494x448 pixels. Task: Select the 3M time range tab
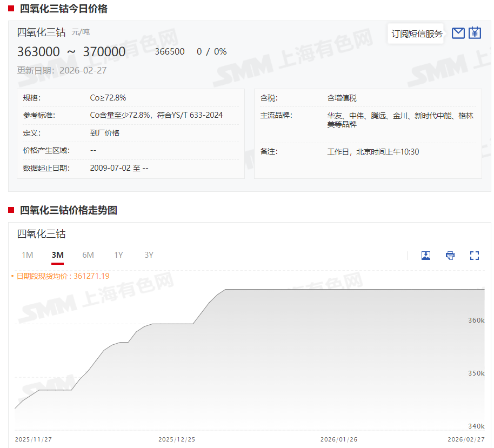(x=58, y=255)
